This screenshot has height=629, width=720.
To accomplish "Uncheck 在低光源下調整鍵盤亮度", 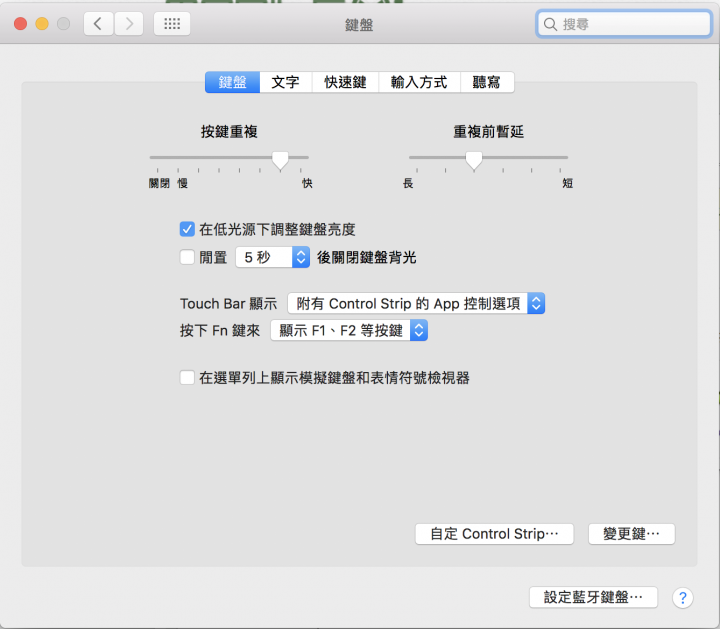I will tap(187, 229).
